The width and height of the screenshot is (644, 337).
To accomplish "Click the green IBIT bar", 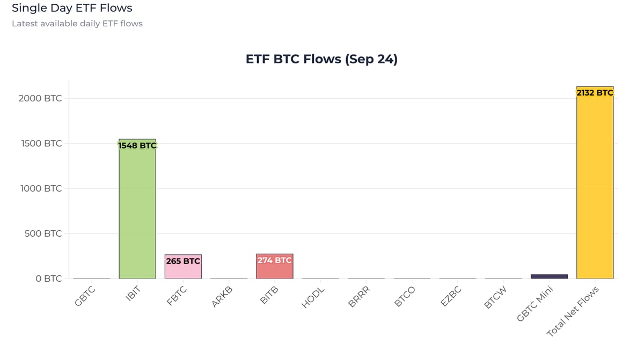I will tap(137, 215).
